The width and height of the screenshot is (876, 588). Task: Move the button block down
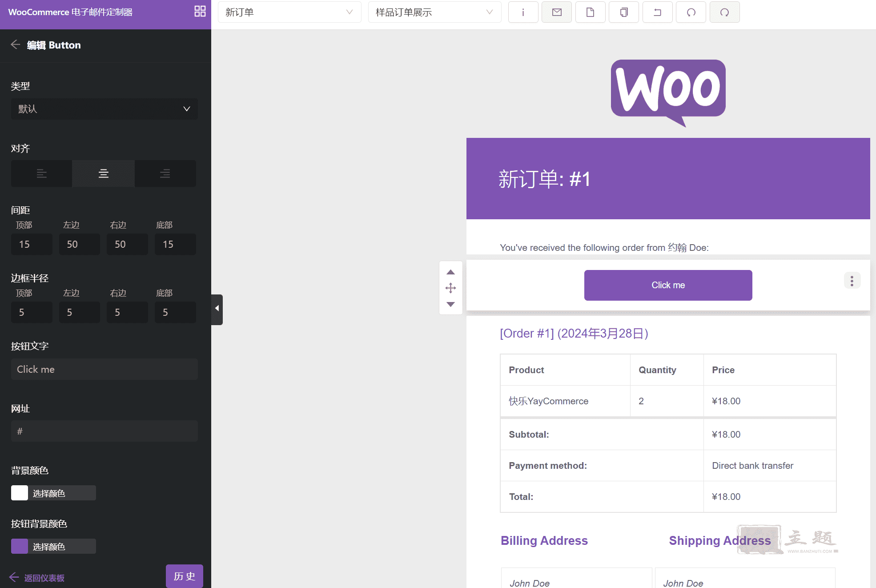(x=450, y=304)
